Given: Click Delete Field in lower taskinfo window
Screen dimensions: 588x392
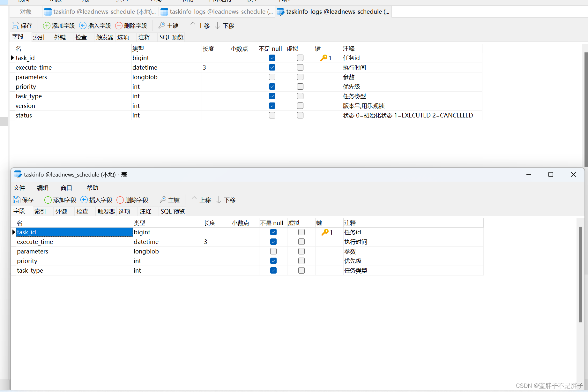Looking at the screenshot, I should pyautogui.click(x=132, y=200).
